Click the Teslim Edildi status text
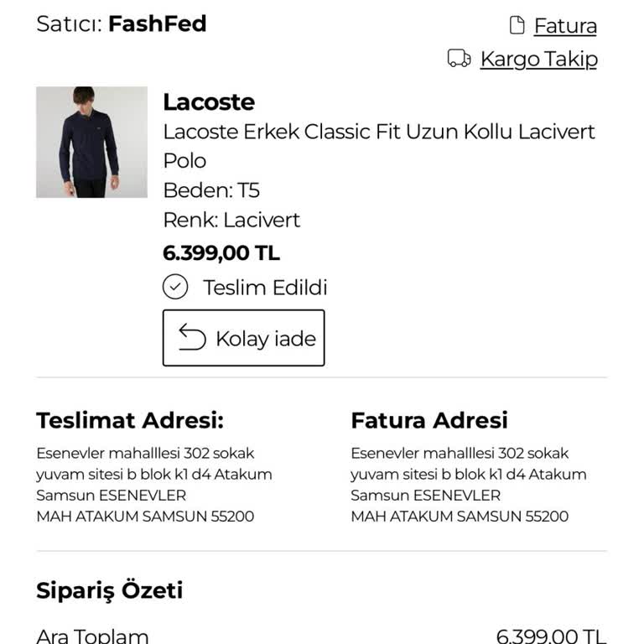644x644 pixels. coord(265,288)
